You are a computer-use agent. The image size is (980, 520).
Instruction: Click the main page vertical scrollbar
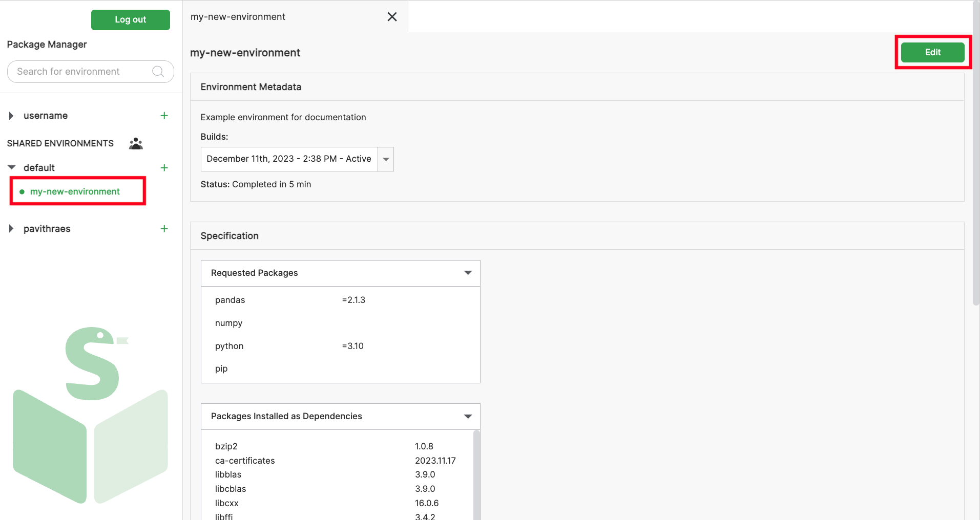click(975, 154)
